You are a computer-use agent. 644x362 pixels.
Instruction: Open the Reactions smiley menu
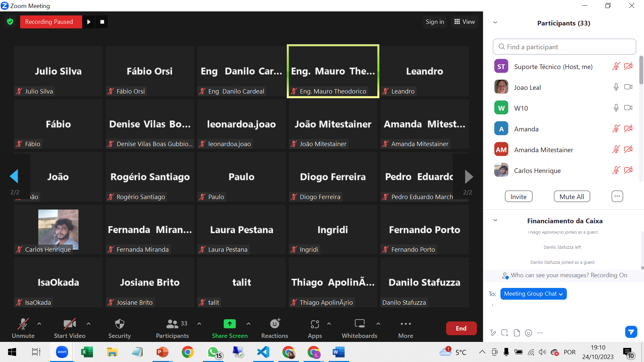[275, 323]
